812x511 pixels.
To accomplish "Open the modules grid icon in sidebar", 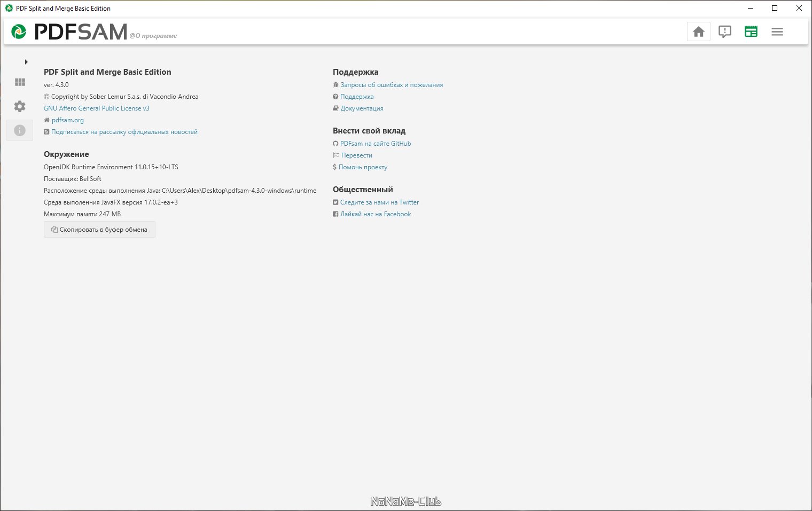I will pos(20,82).
